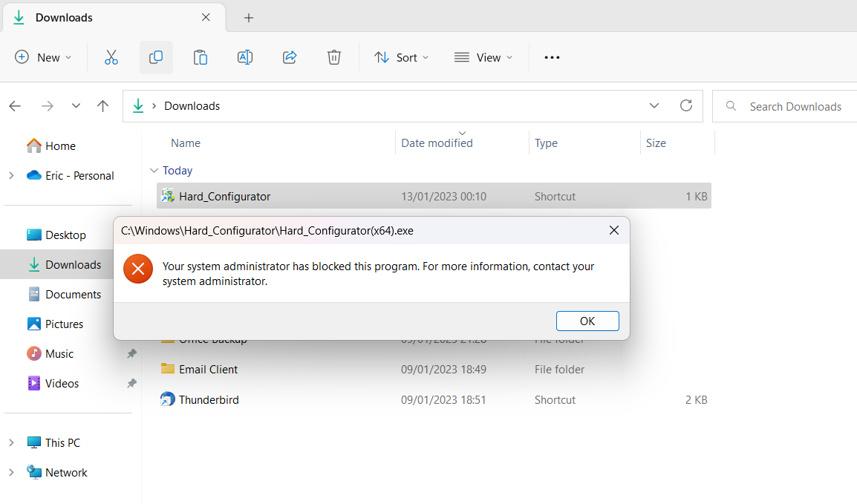Viewport: 857px width, 504px height.
Task: Open the New item dropdown
Action: [44, 57]
